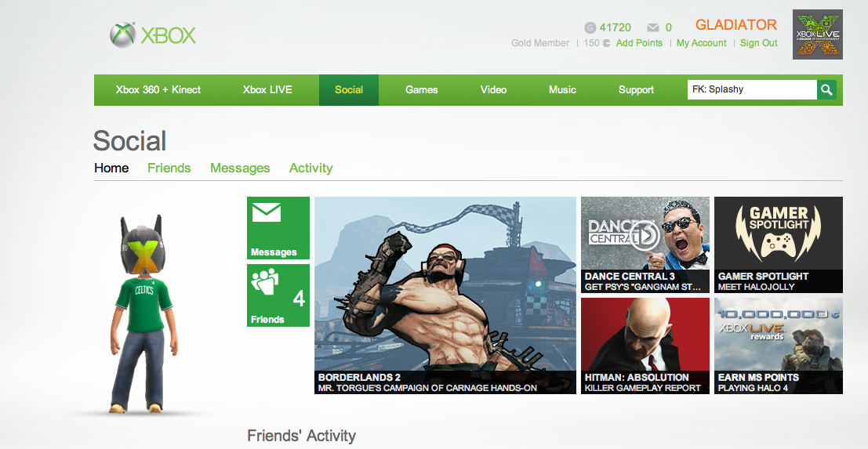Open the My Account link
The width and height of the screenshot is (868, 449).
coord(701,43)
